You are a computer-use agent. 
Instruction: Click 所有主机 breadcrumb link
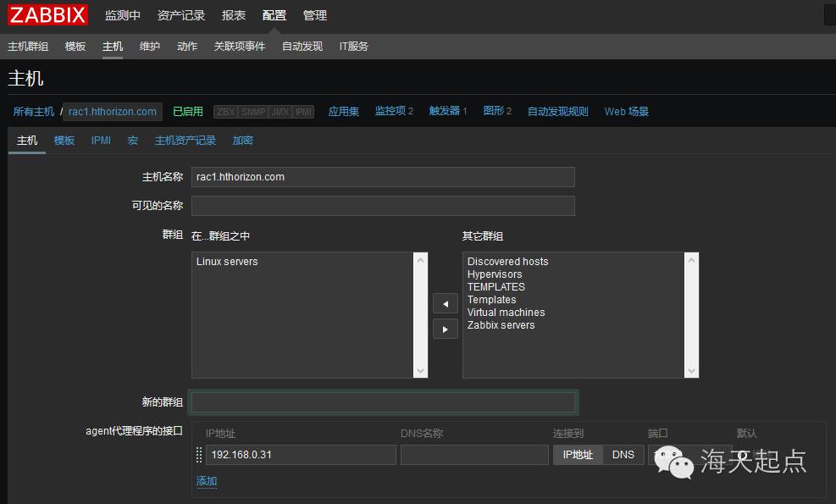point(34,112)
